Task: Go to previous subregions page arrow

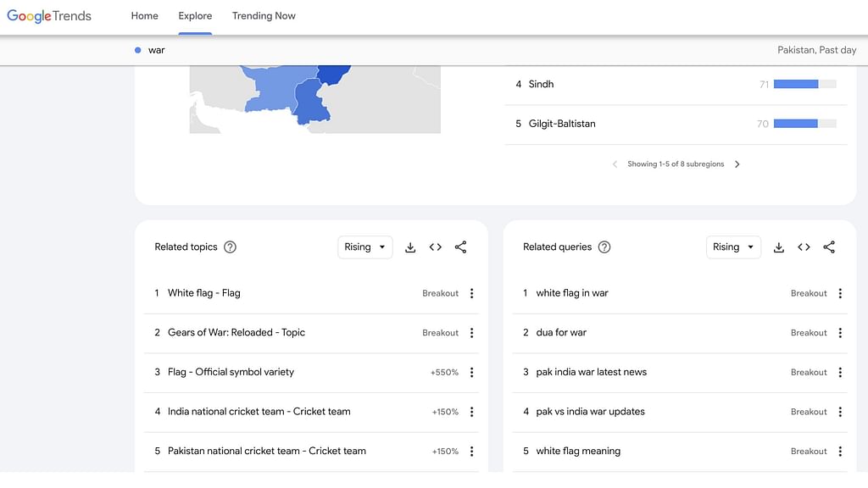Action: (x=615, y=164)
